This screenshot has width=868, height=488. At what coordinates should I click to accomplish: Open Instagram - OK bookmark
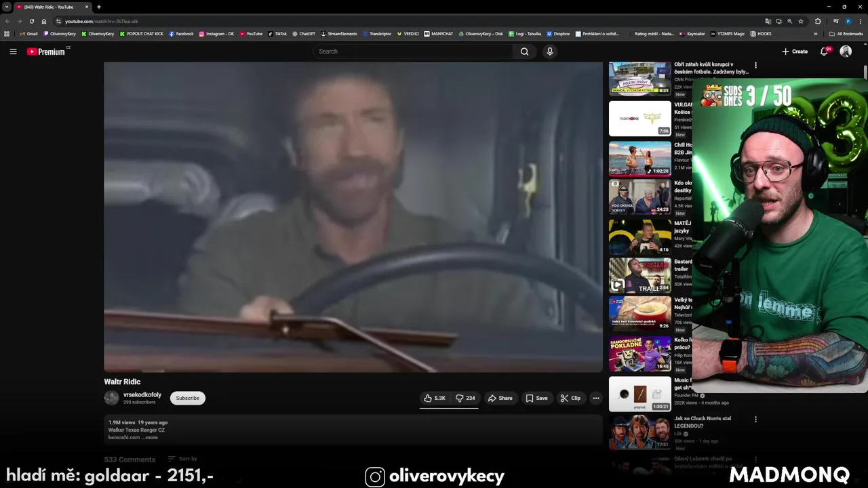pyautogui.click(x=216, y=33)
